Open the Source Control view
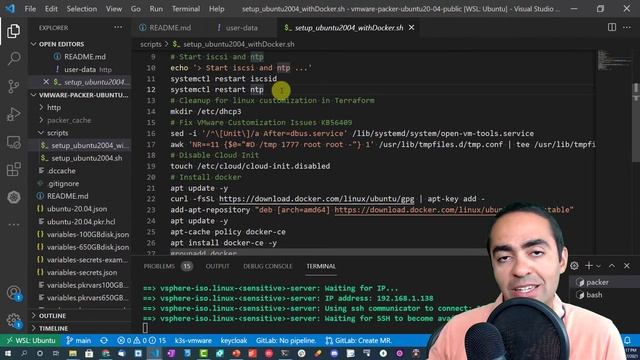The width and height of the screenshot is (640, 360). [13, 86]
